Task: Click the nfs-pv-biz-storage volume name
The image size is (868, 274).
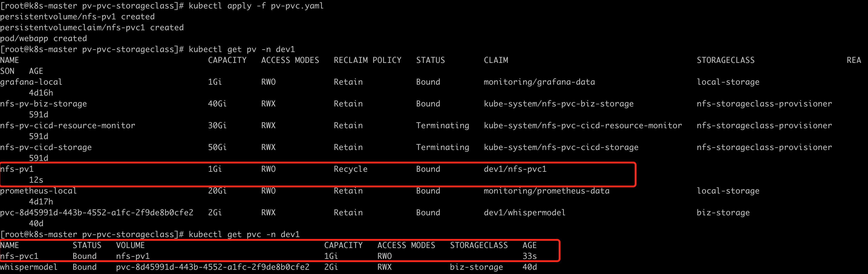Action: (x=44, y=104)
